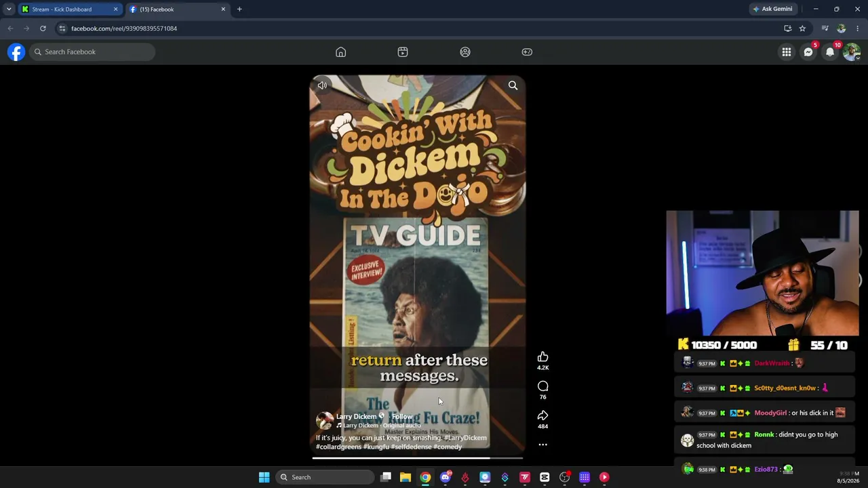Open the Chrome profile avatar

pos(842,28)
